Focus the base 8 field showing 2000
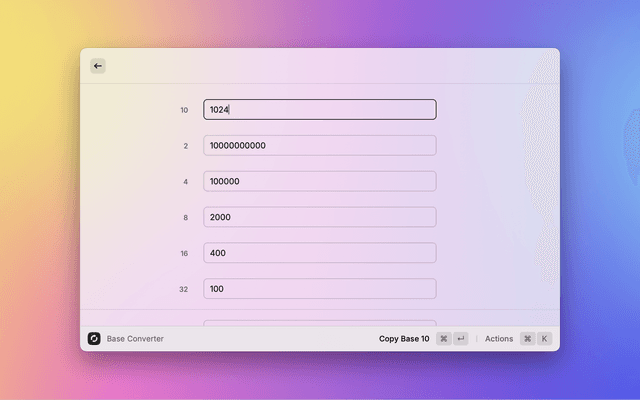The width and height of the screenshot is (640, 400). (x=320, y=217)
